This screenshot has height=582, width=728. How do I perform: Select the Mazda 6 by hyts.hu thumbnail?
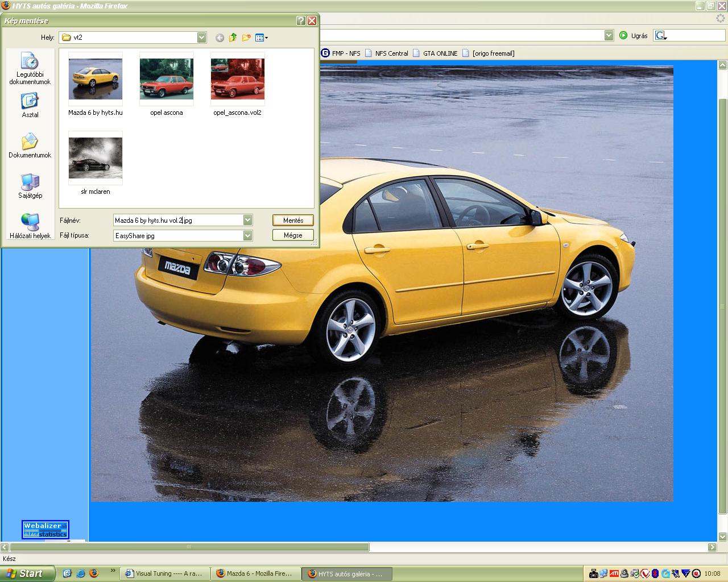(96, 84)
